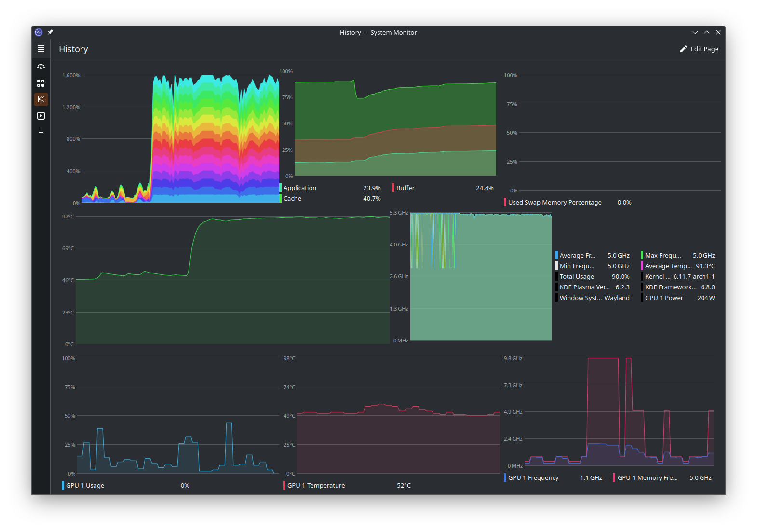This screenshot has width=757, height=532.
Task: Click the GPU 1 Memory Frequency label
Action: [648, 477]
